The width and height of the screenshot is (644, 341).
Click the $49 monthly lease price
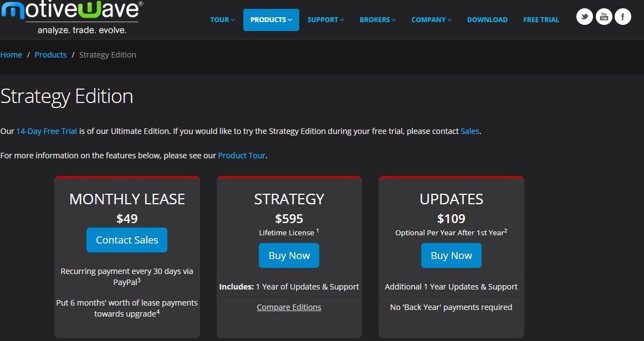[x=127, y=218]
